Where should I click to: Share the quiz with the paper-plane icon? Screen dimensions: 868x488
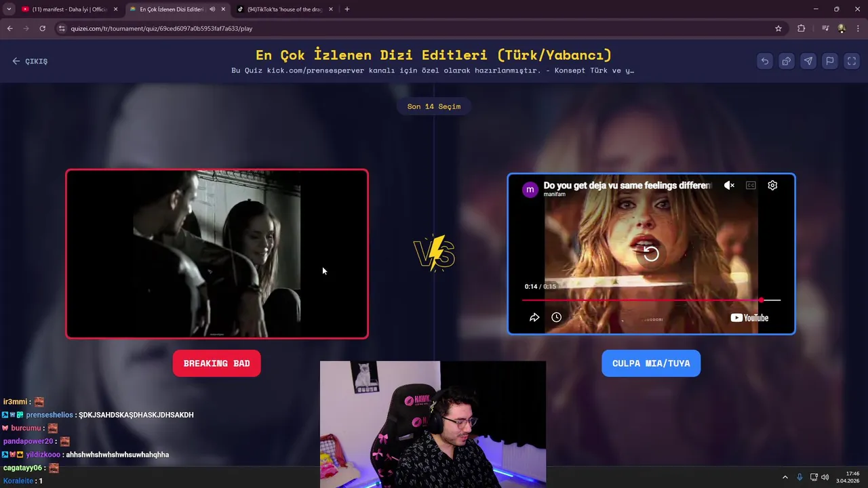pos(808,61)
